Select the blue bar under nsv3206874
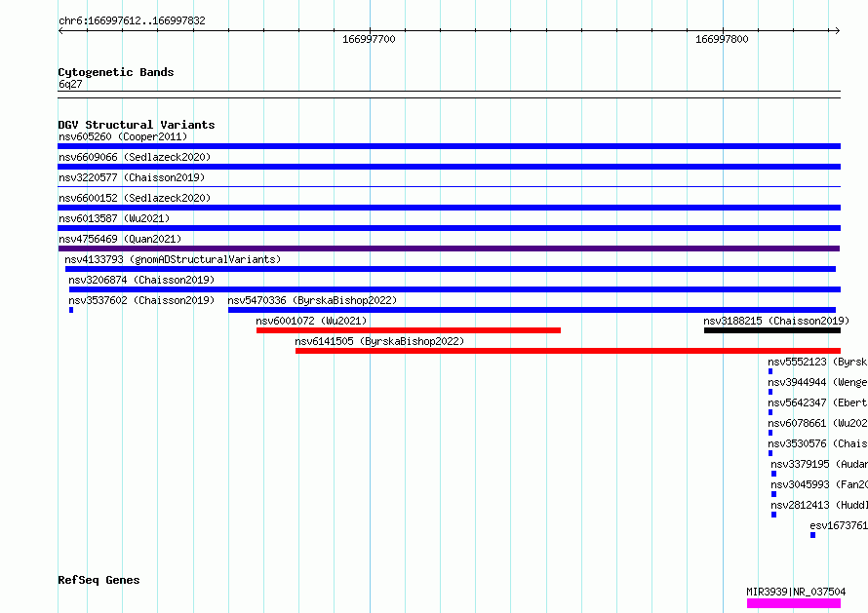The height and width of the screenshot is (613, 868). [x=454, y=289]
